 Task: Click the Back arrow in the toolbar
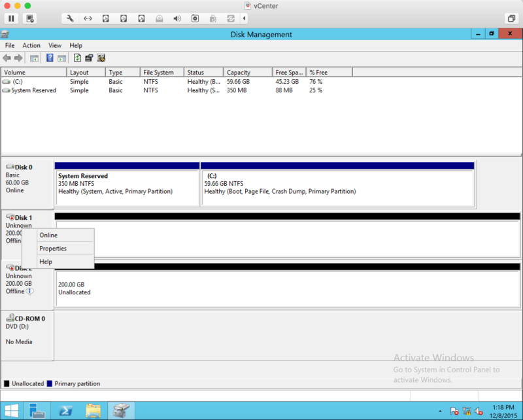point(7,58)
